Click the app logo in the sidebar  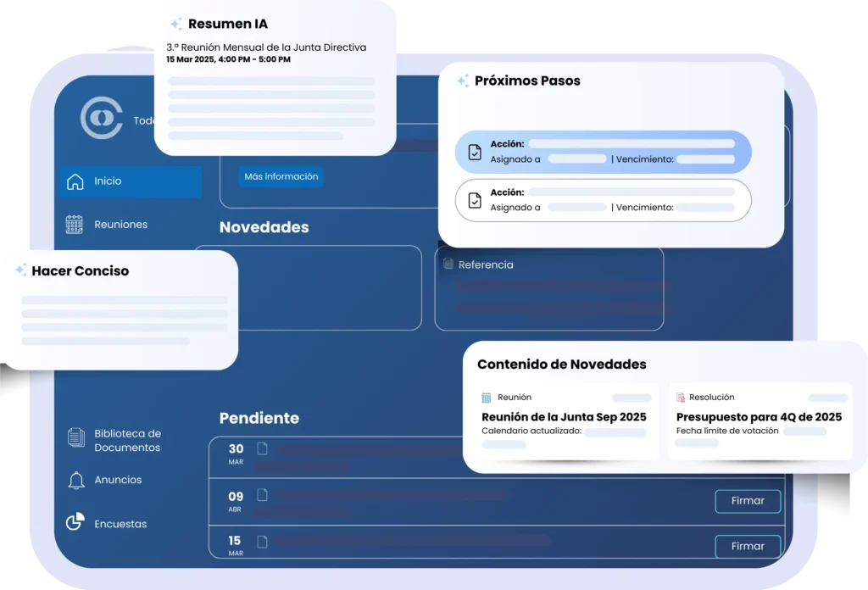click(x=102, y=118)
